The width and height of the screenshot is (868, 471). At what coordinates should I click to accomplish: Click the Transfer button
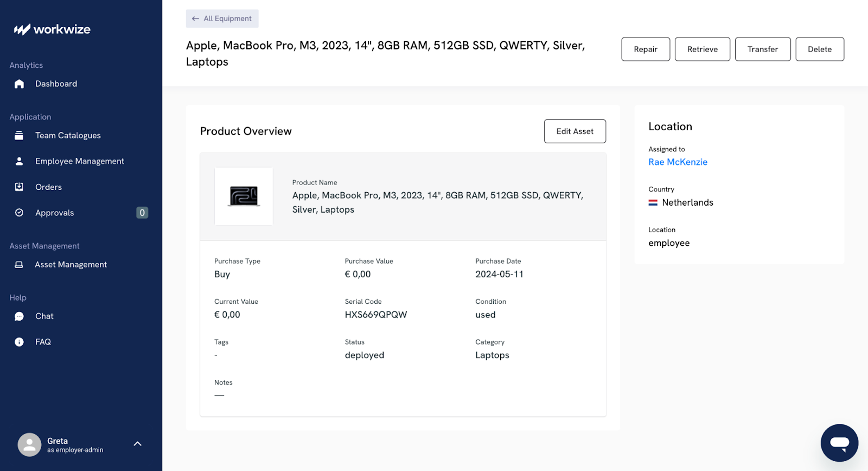pyautogui.click(x=762, y=49)
